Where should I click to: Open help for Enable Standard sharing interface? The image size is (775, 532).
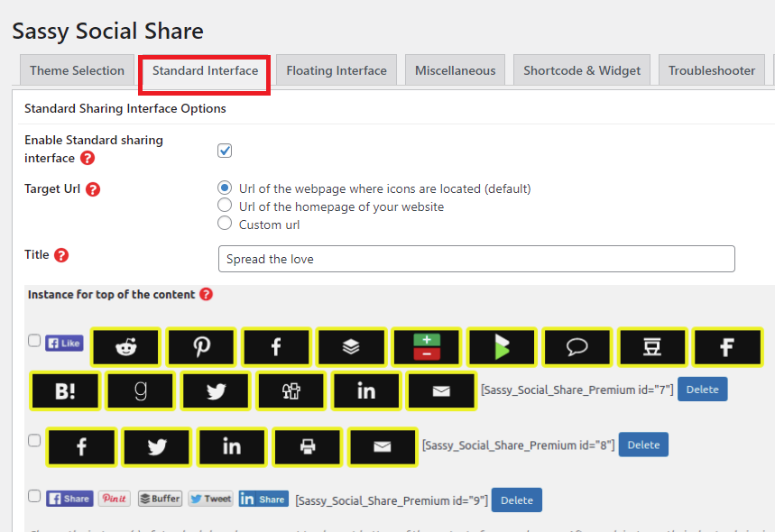point(88,158)
